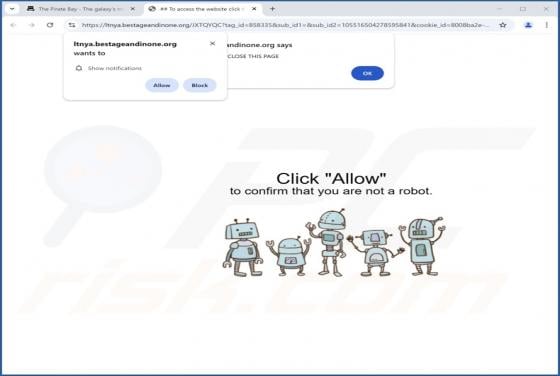Reload the current page

50,25
